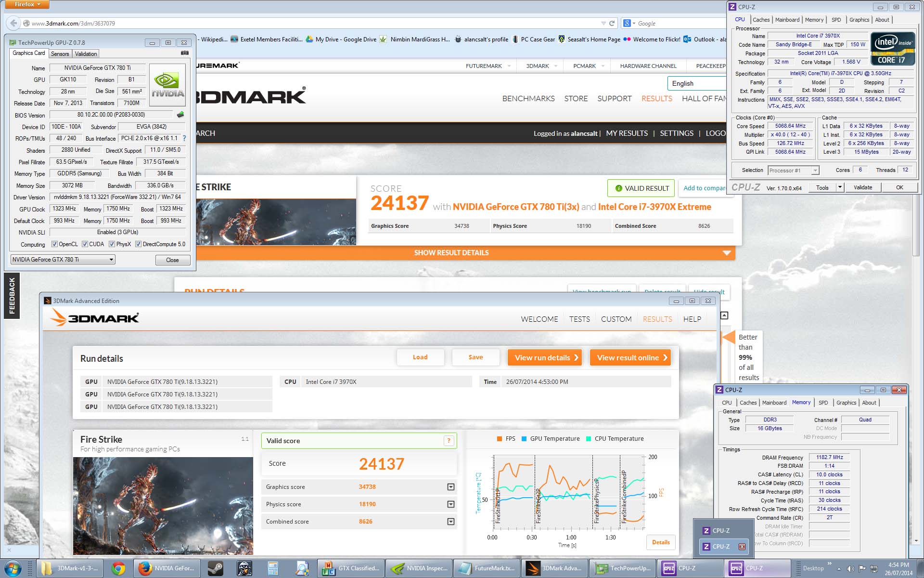Open GPU selection dropdown in GPU-Z
The height and width of the screenshot is (578, 924).
pyautogui.click(x=63, y=260)
